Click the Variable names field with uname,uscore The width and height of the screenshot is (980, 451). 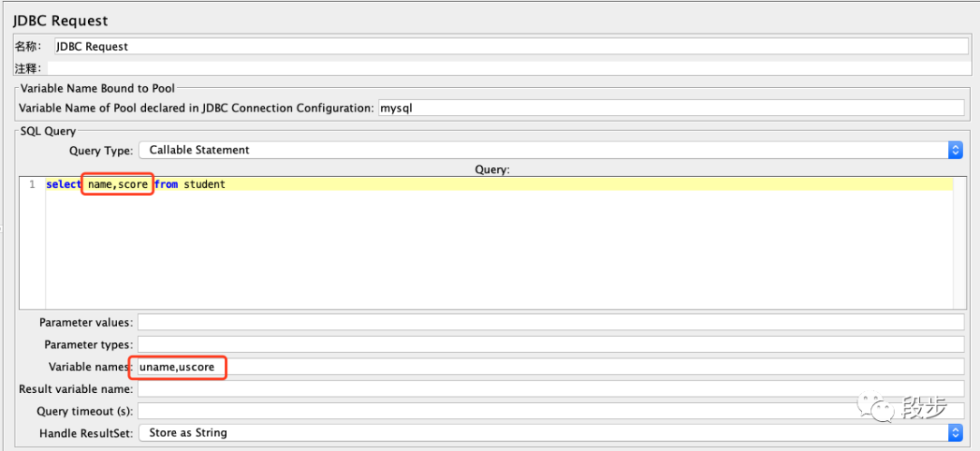click(551, 368)
